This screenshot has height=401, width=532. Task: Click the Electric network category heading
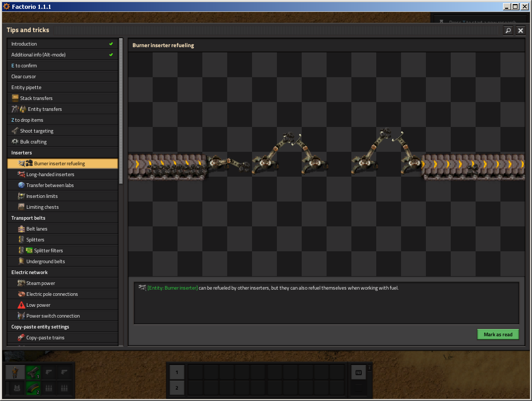point(29,273)
